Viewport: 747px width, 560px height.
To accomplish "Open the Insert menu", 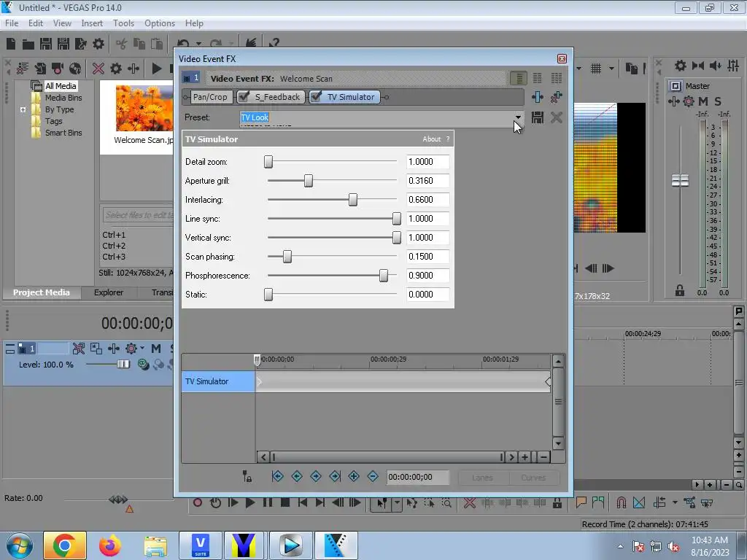I will tap(92, 23).
